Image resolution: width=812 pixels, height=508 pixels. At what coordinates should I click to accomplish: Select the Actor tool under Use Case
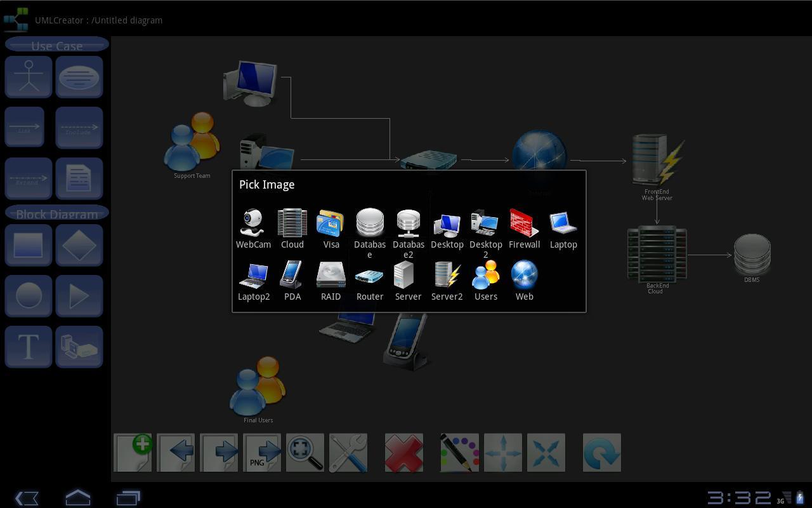pyautogui.click(x=28, y=76)
